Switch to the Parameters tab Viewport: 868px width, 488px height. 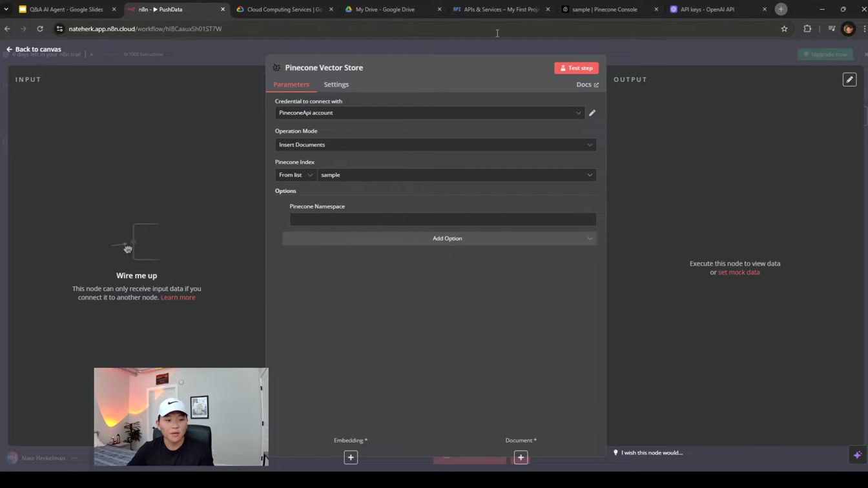click(x=291, y=85)
